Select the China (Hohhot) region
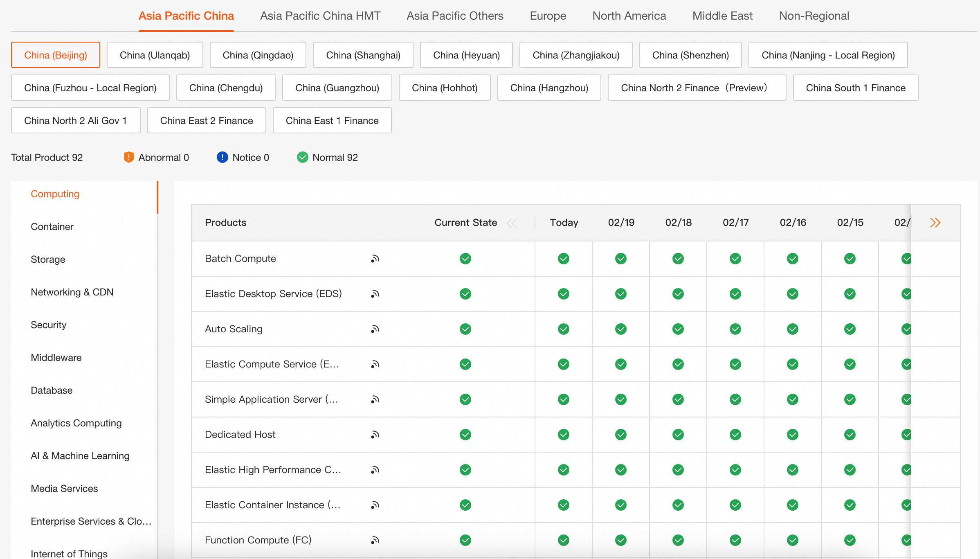 tap(445, 88)
